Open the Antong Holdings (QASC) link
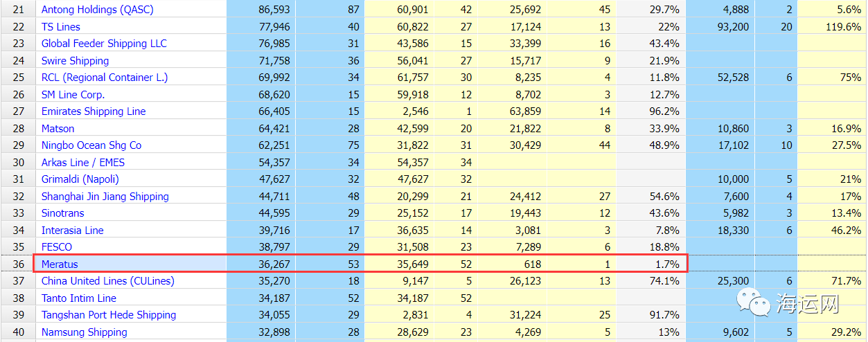868x342 pixels. point(98,10)
